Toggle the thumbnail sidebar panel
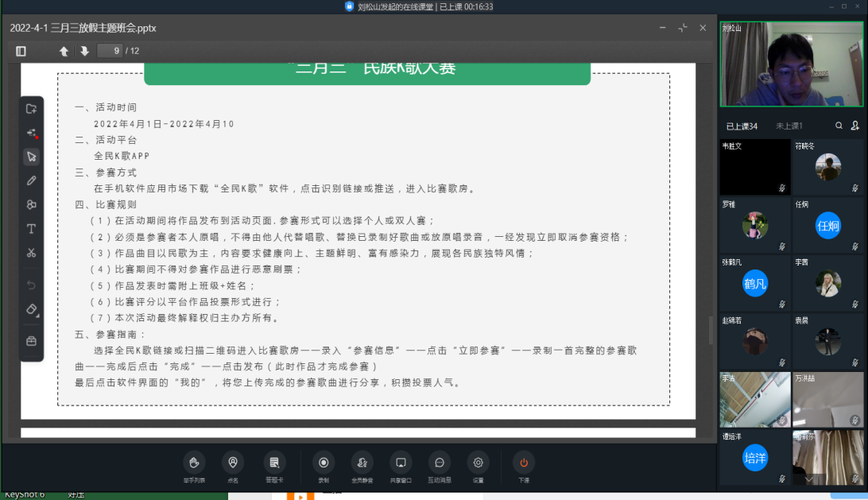Viewport: 868px width, 500px height. 21,51
